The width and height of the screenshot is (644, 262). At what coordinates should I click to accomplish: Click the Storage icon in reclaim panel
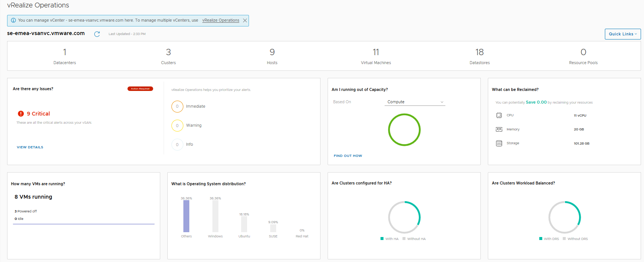(x=499, y=143)
